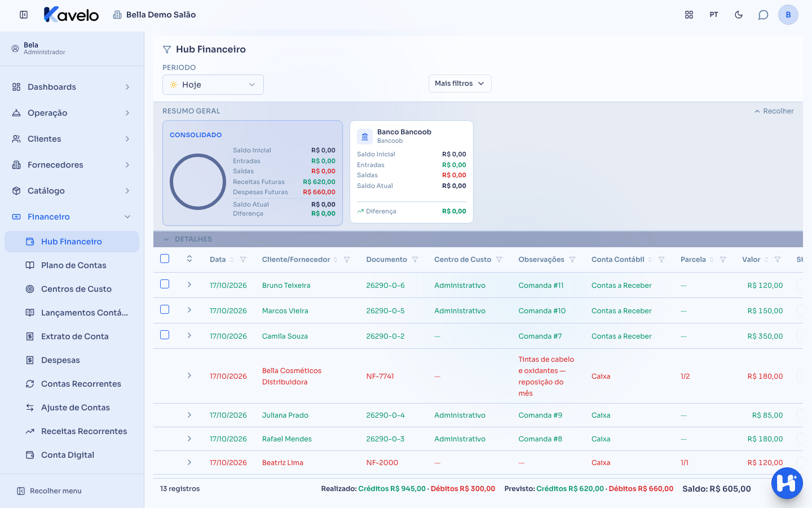Screen dimensions: 812x508
Task: Click the Bella Demo Salão name
Action: coord(161,15)
